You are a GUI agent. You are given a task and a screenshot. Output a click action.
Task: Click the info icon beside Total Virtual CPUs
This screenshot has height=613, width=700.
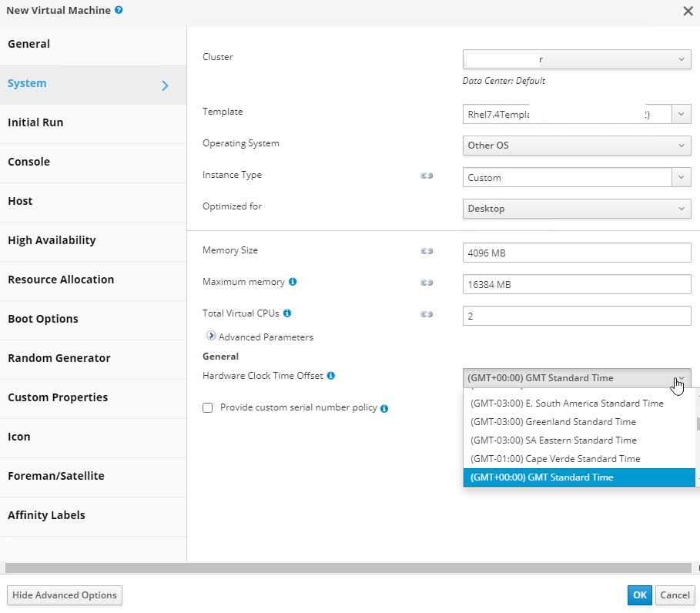286,313
